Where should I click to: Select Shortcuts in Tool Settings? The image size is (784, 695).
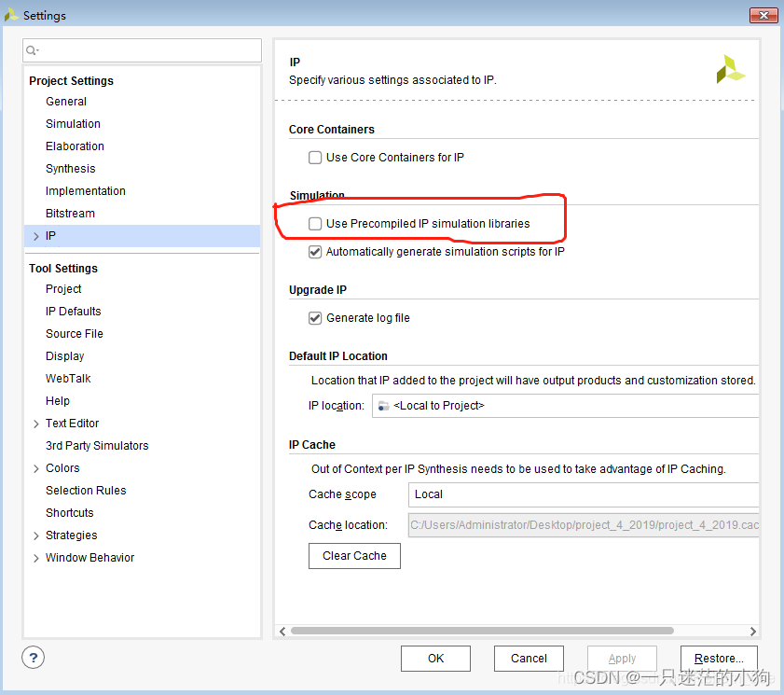(69, 512)
